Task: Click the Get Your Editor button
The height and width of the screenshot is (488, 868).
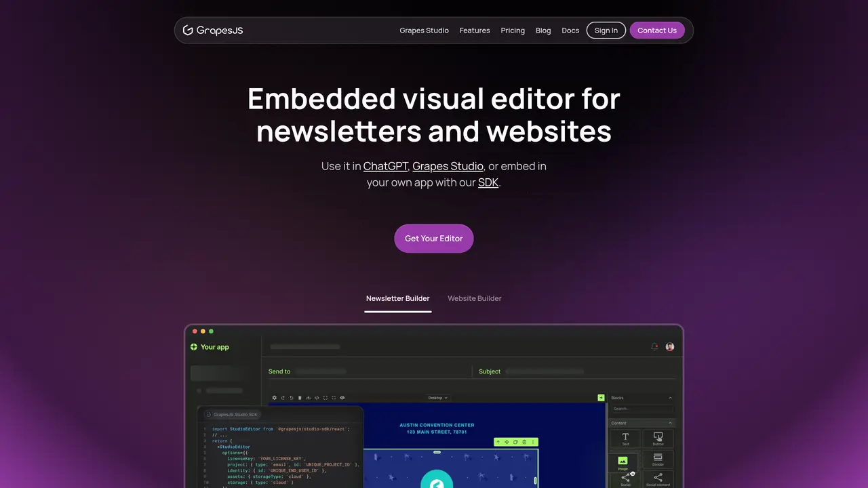Action: pyautogui.click(x=434, y=239)
